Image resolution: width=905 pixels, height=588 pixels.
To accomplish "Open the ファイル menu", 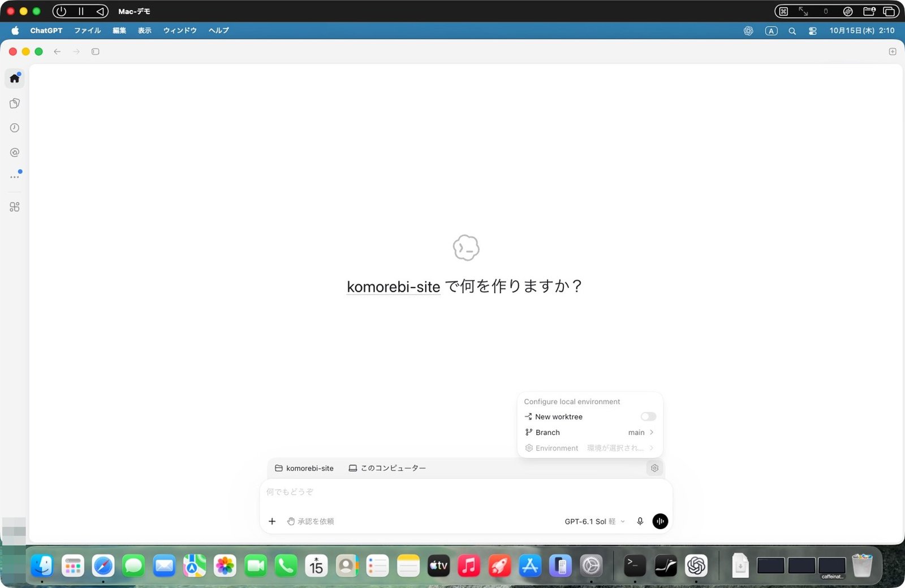I will click(88, 31).
